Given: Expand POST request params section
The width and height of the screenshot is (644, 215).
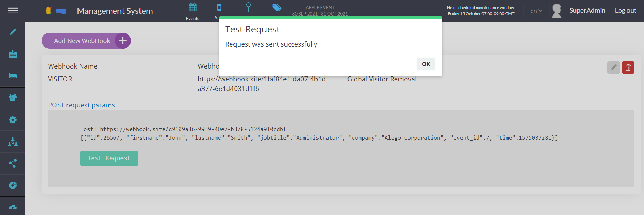Looking at the screenshot, I should click(81, 105).
